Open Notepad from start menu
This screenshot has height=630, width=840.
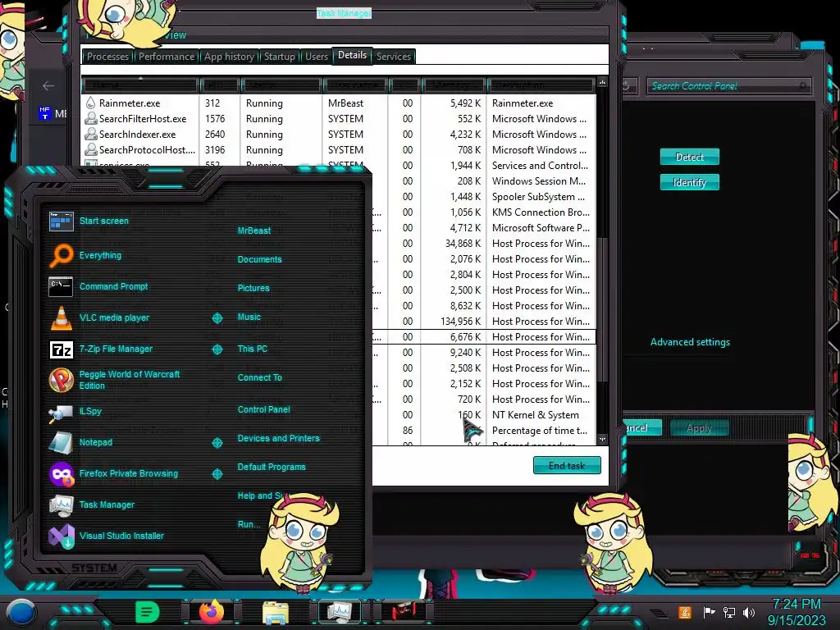pos(61,442)
